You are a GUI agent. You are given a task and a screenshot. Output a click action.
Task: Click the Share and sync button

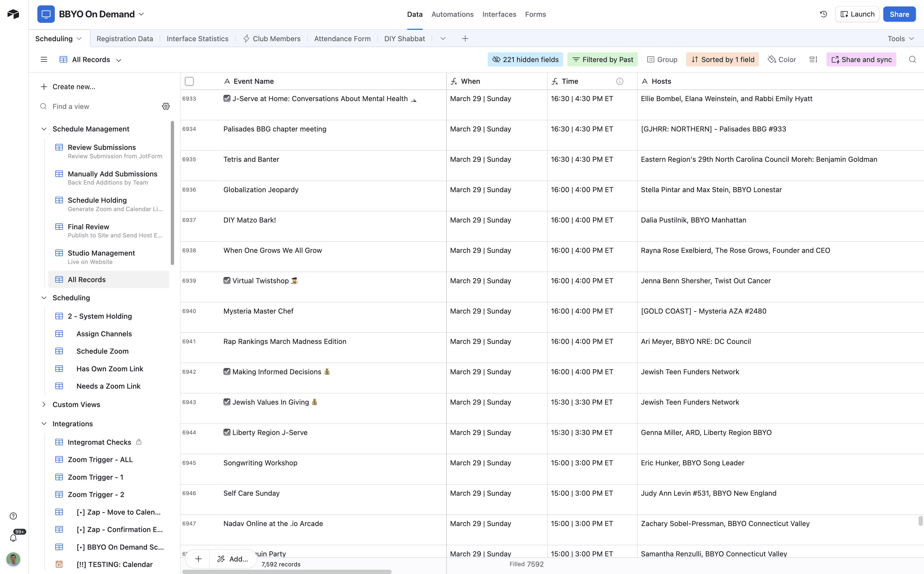[x=861, y=60]
